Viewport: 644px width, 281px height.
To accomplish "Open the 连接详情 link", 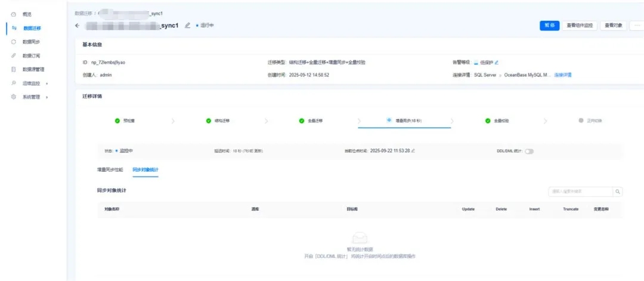I will coord(562,75).
